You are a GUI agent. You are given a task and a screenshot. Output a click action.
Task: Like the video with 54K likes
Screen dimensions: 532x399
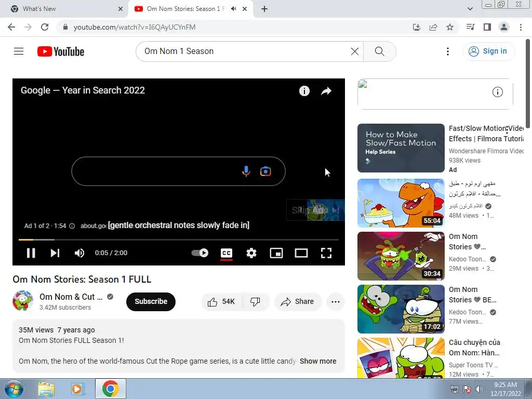click(221, 301)
